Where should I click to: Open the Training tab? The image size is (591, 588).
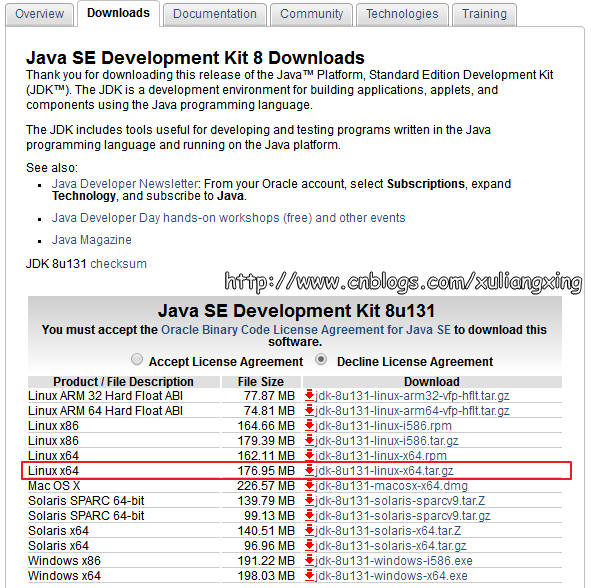(484, 14)
